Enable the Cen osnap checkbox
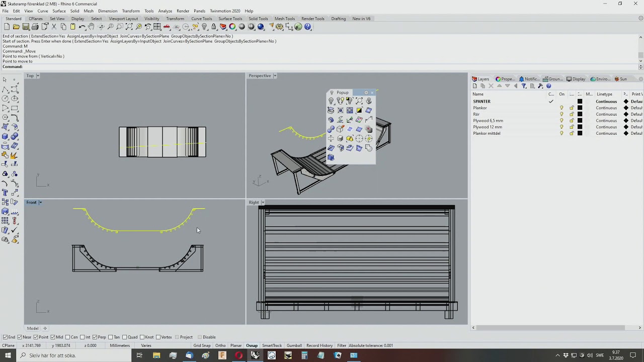Viewport: 644px width, 362px height. point(68,337)
